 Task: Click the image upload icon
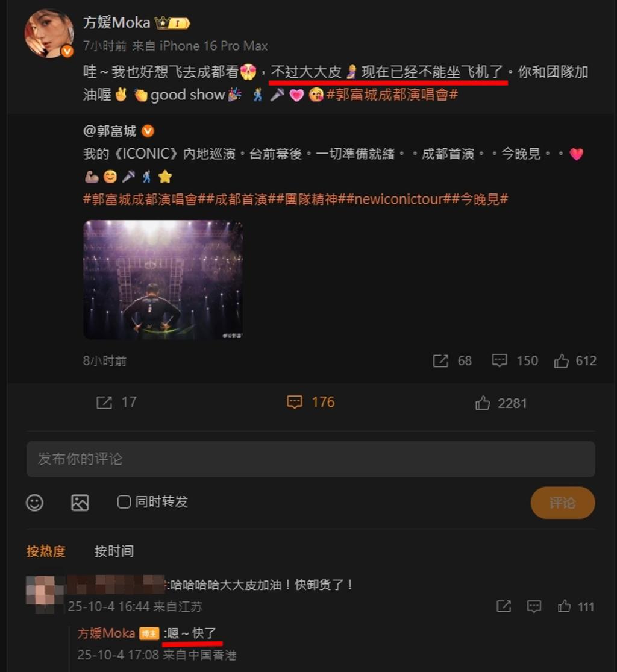(x=80, y=502)
